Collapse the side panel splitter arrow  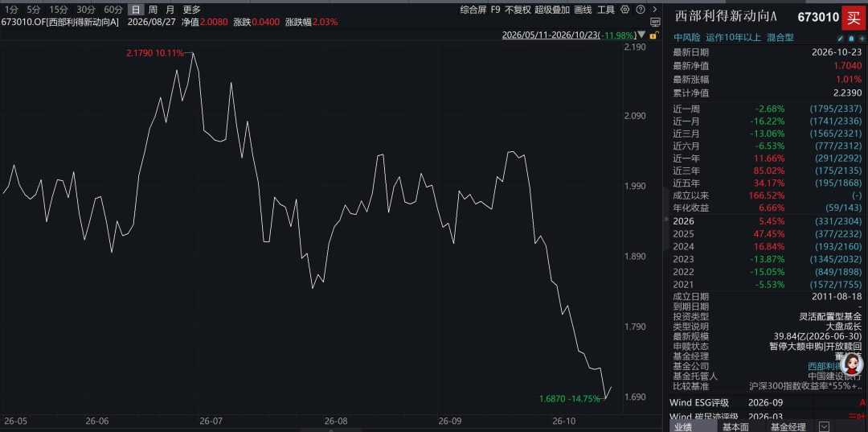point(666,220)
